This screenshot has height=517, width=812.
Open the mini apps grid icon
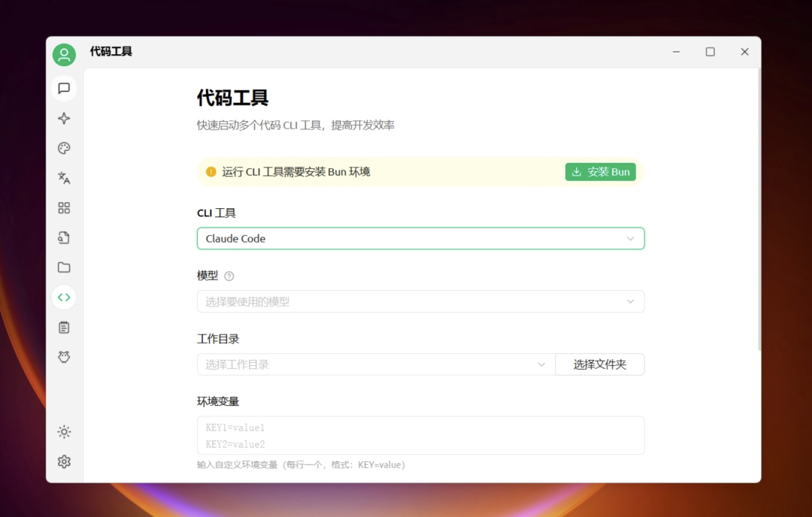coord(64,208)
